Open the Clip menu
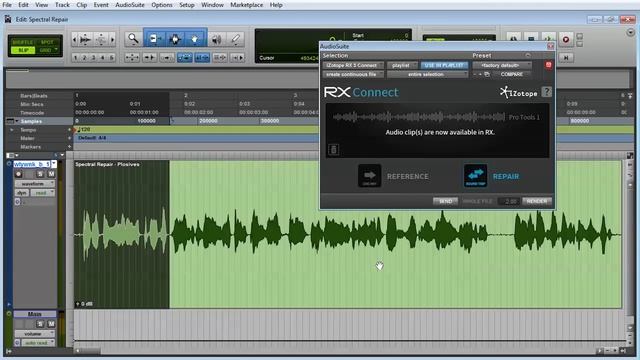This screenshot has width=640, height=360. [x=82, y=5]
